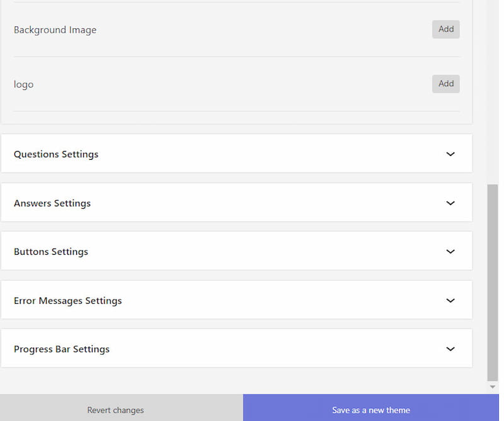Viewport: 504px width, 421px height.
Task: Select the Questions Settings heading
Action: point(56,154)
